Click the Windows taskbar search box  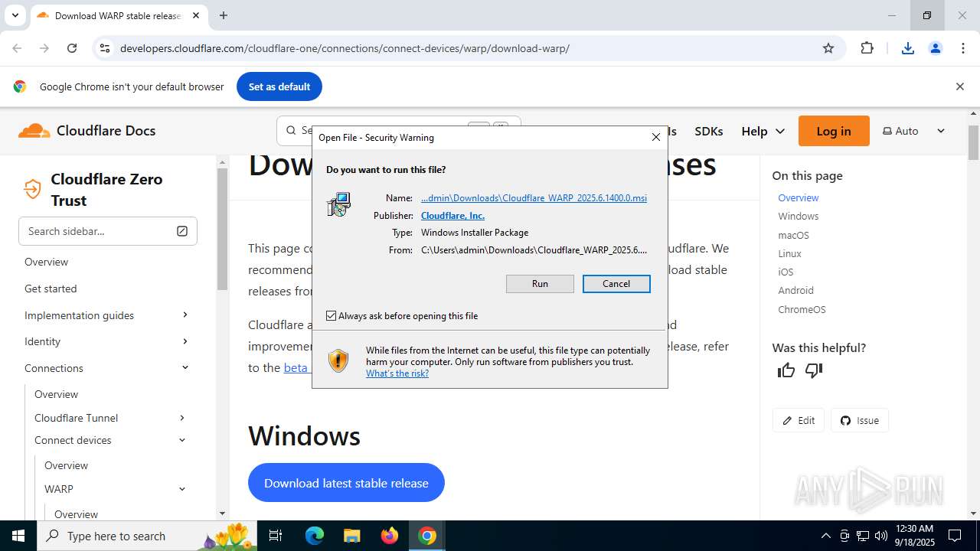(x=147, y=536)
